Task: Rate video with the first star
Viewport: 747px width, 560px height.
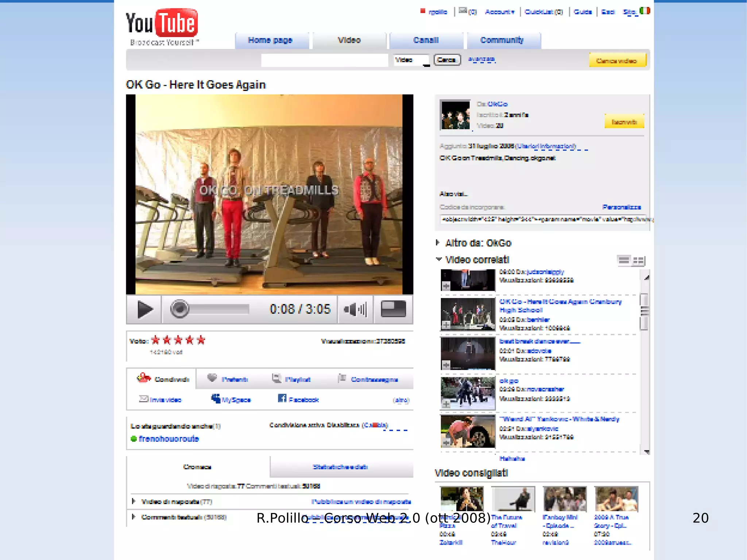Action: click(x=156, y=340)
